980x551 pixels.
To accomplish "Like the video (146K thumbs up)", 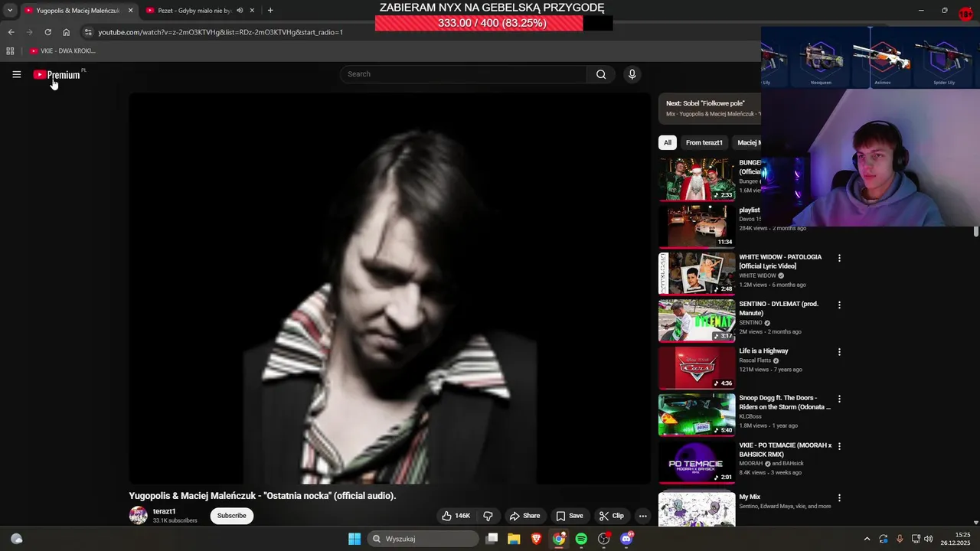I will point(456,516).
